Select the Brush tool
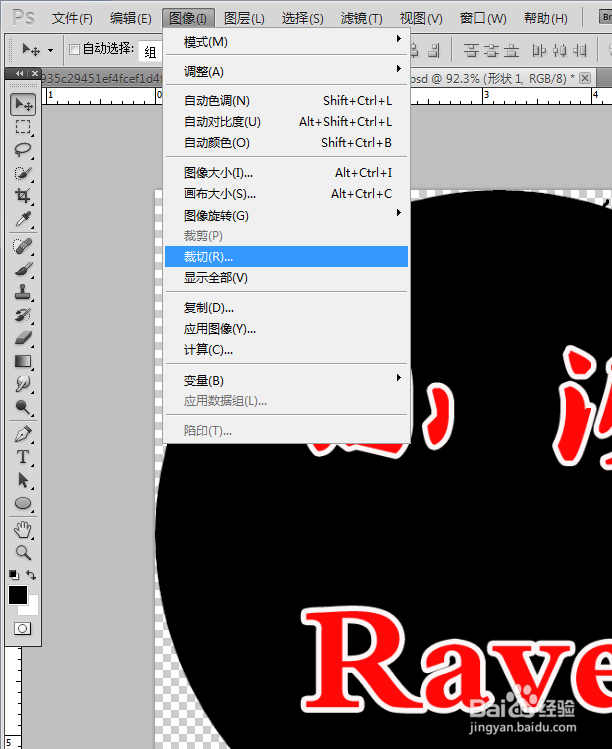Image resolution: width=612 pixels, height=749 pixels. (x=23, y=269)
